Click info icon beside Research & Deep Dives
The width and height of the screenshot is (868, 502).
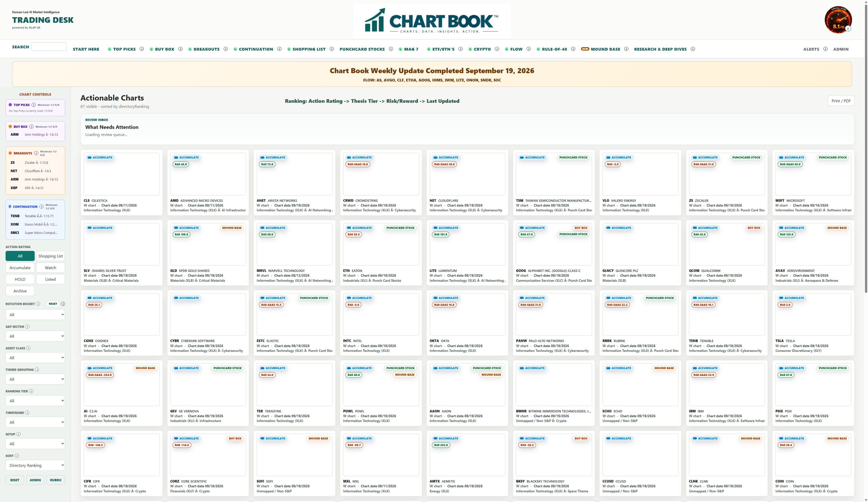(x=693, y=49)
